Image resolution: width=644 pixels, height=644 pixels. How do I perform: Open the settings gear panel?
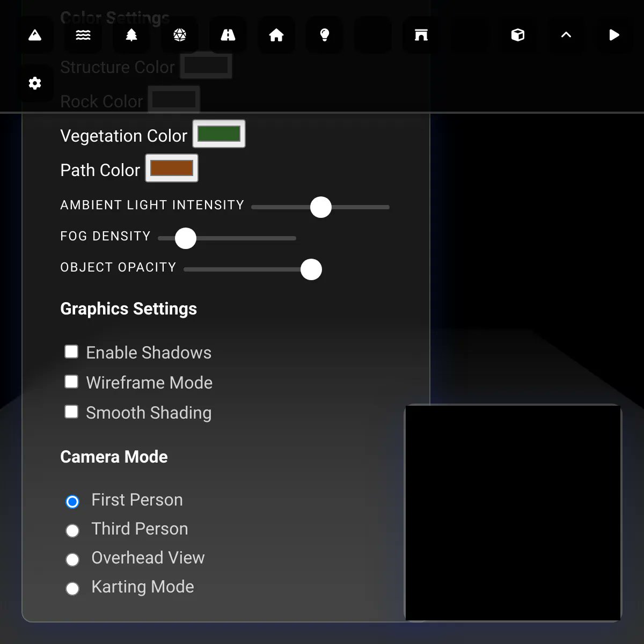tap(35, 83)
